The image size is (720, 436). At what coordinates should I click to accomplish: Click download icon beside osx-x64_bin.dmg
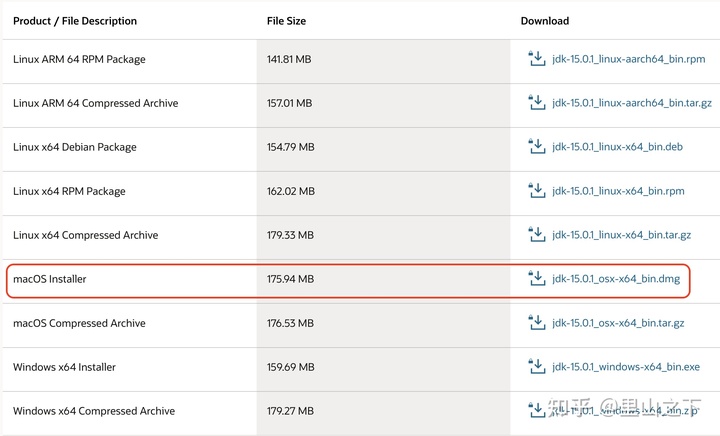tap(536, 279)
